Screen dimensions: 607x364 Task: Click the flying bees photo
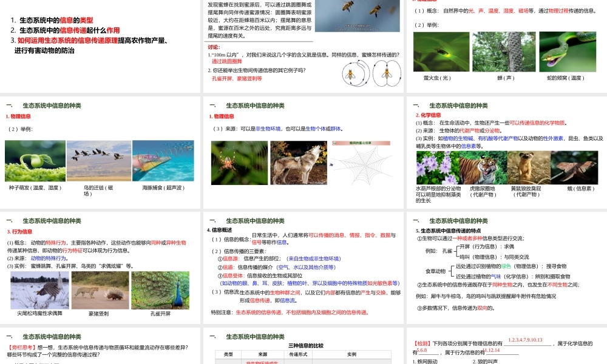click(x=358, y=16)
